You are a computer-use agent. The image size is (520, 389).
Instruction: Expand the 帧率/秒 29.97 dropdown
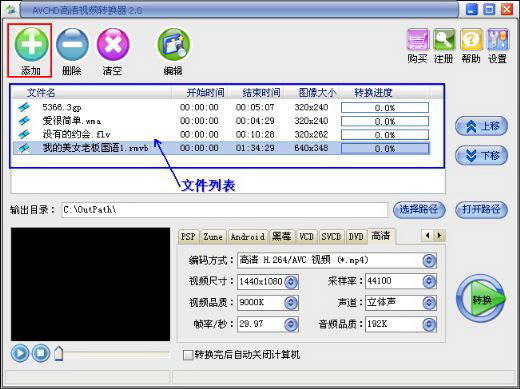point(291,324)
